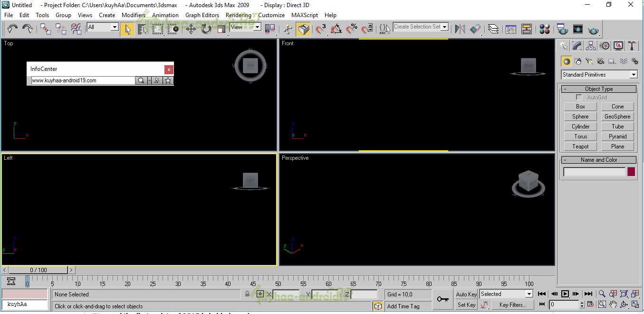Toggle the Spinner Snap icon
Viewport: 644px width, 314px height.
367,29
